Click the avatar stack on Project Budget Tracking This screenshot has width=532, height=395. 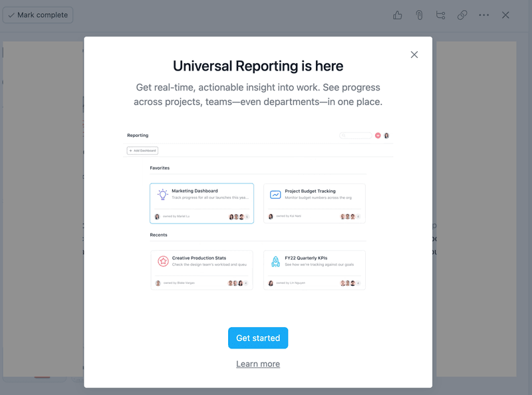tap(348, 215)
